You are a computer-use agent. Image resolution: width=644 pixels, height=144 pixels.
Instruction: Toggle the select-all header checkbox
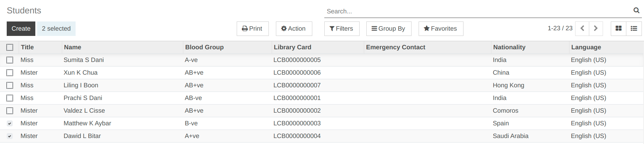tap(10, 47)
